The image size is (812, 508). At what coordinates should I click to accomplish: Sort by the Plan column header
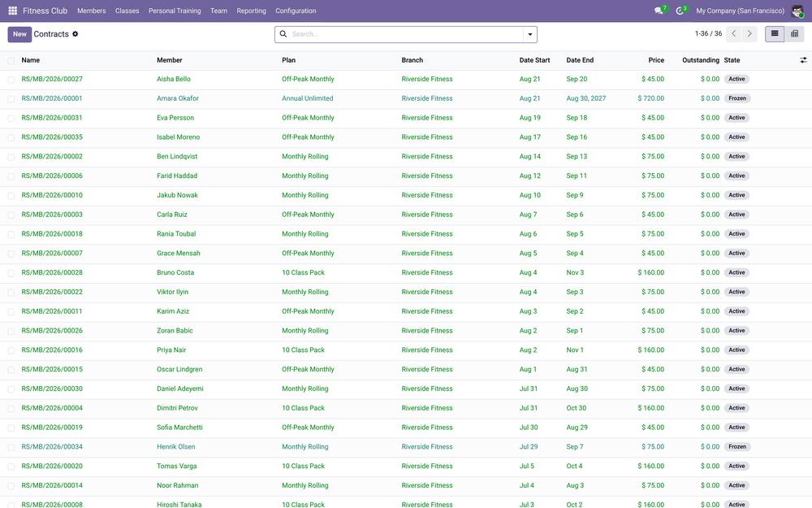click(288, 60)
